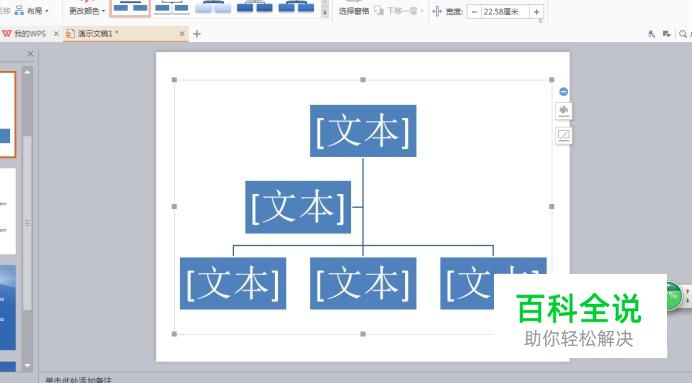Screen dimensions: 692x383
Task: Select the third blue slide thumbnail
Action: (8, 307)
